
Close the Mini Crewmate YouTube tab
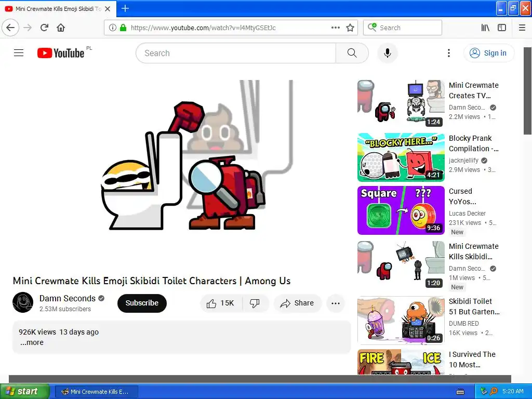pos(108,9)
